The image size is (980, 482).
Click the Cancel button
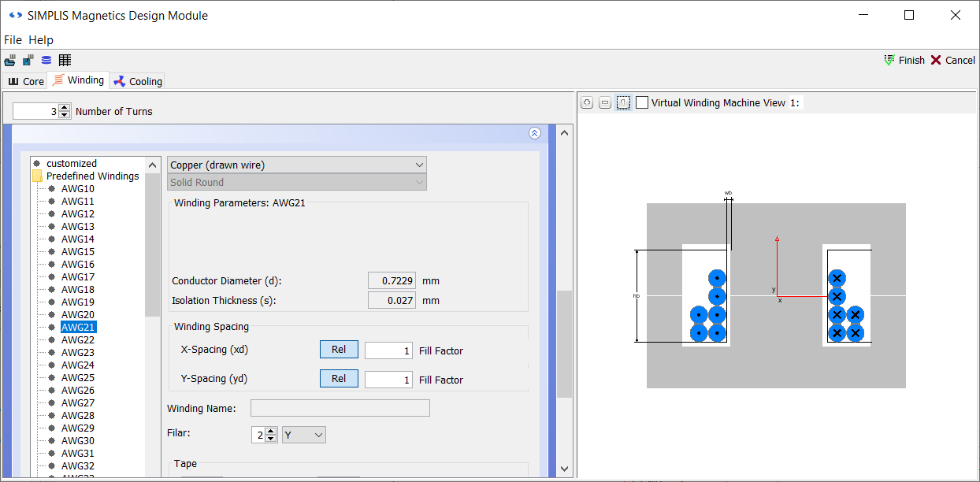pos(952,61)
